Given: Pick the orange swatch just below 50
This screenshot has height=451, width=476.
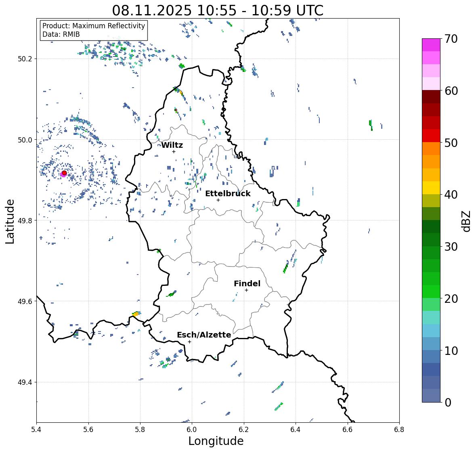Looking at the screenshot, I should pyautogui.click(x=431, y=149).
